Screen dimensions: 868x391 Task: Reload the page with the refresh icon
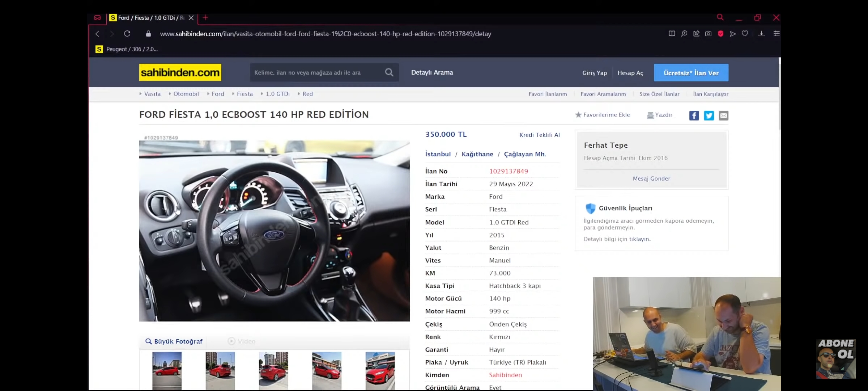click(x=127, y=34)
